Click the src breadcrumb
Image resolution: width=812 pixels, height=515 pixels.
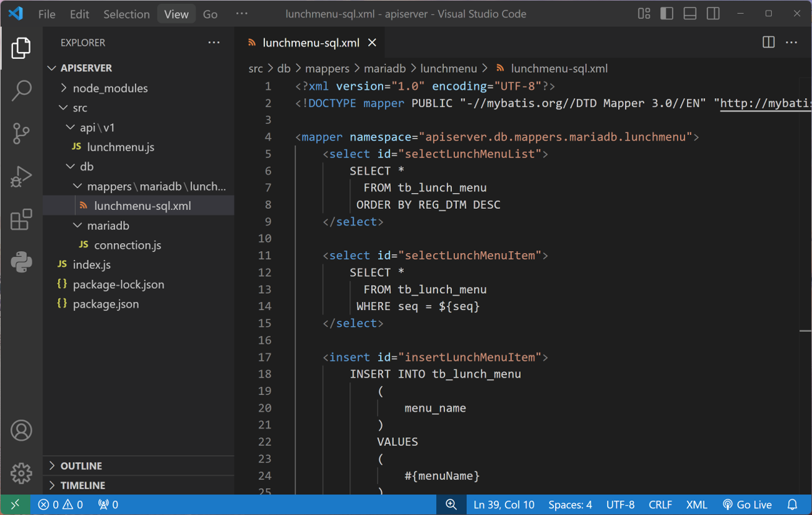[x=256, y=69]
